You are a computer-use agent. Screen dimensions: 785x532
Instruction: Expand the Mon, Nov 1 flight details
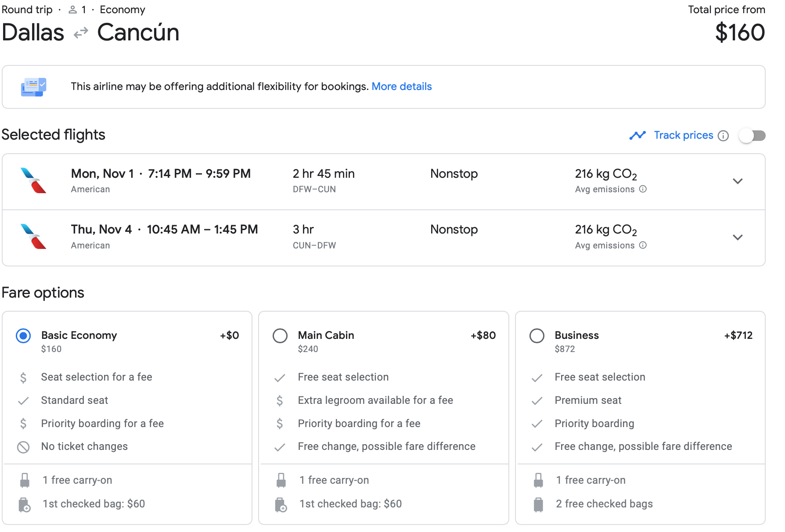[738, 181]
